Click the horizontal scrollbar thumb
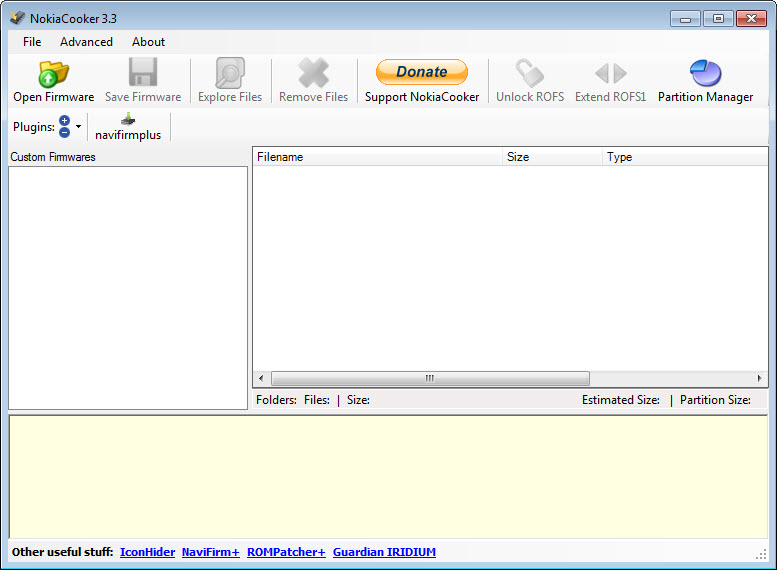 [430, 378]
